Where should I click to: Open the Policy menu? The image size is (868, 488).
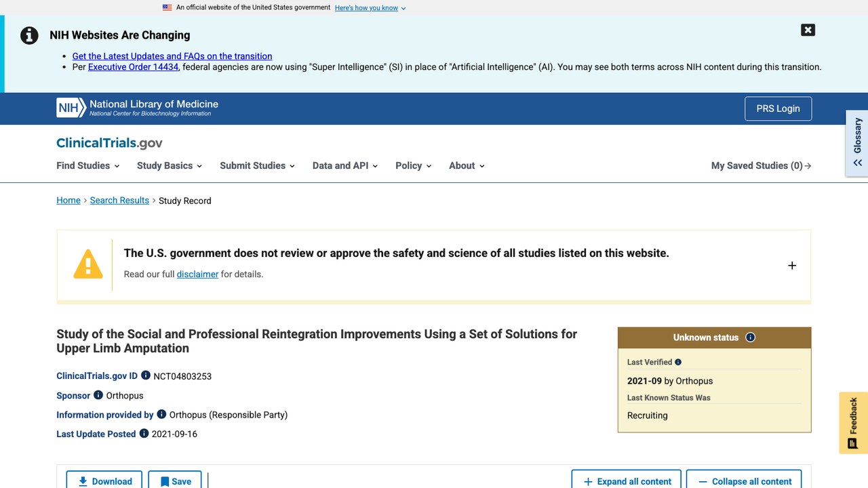414,165
